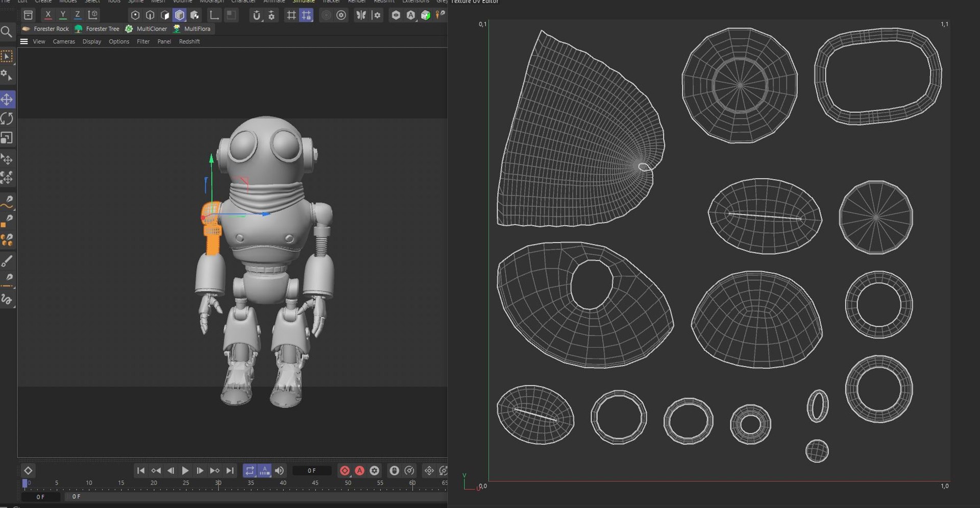Toggle Y axis lock
The height and width of the screenshot is (508, 980).
(63, 15)
